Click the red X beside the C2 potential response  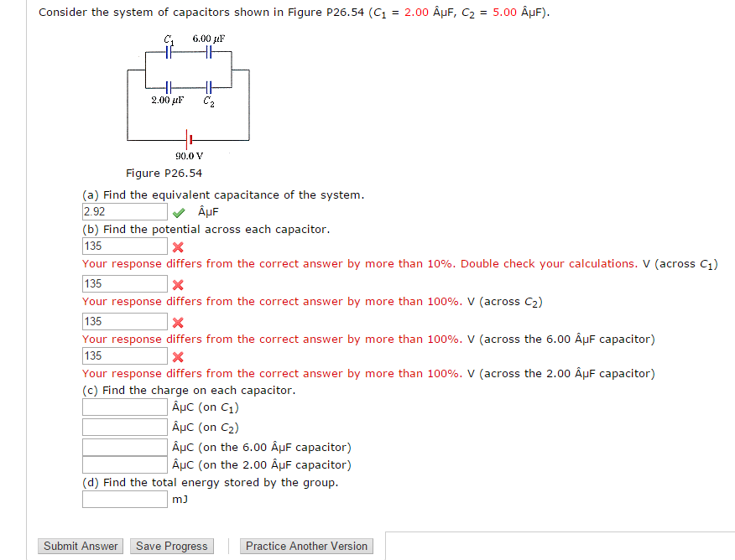(x=180, y=283)
